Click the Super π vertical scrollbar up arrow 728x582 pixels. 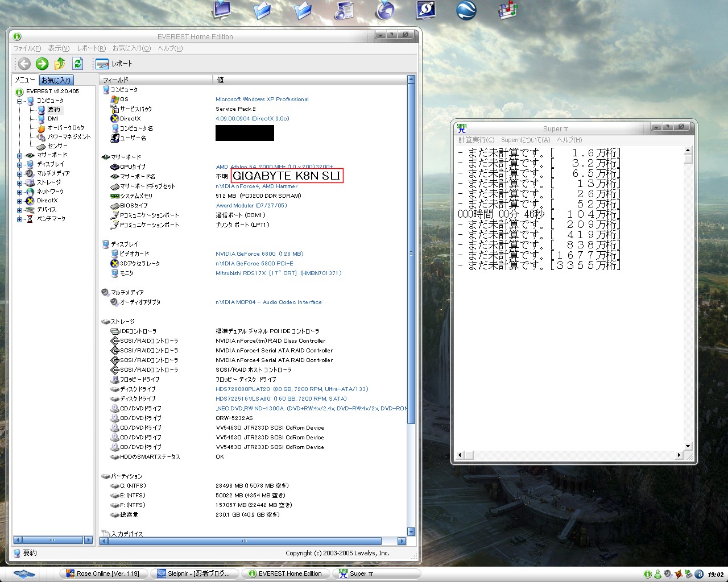tap(688, 151)
